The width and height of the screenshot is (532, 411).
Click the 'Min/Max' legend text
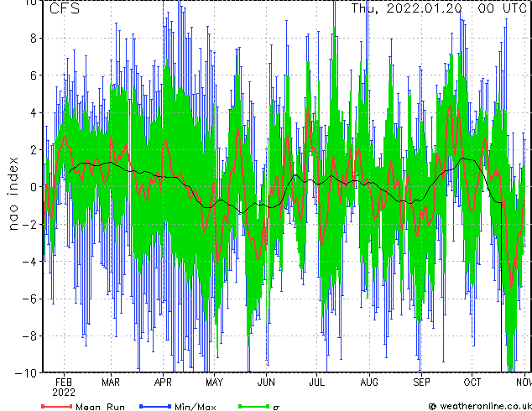coord(195,407)
